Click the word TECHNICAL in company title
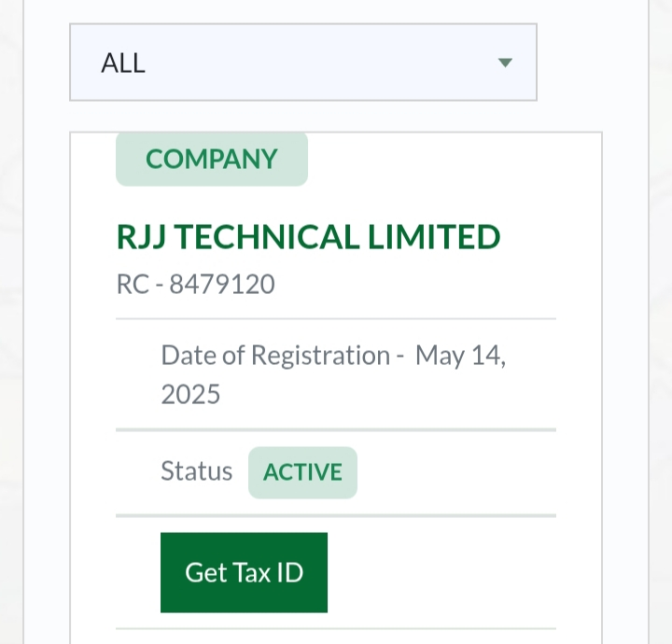672x644 pixels. pos(267,236)
